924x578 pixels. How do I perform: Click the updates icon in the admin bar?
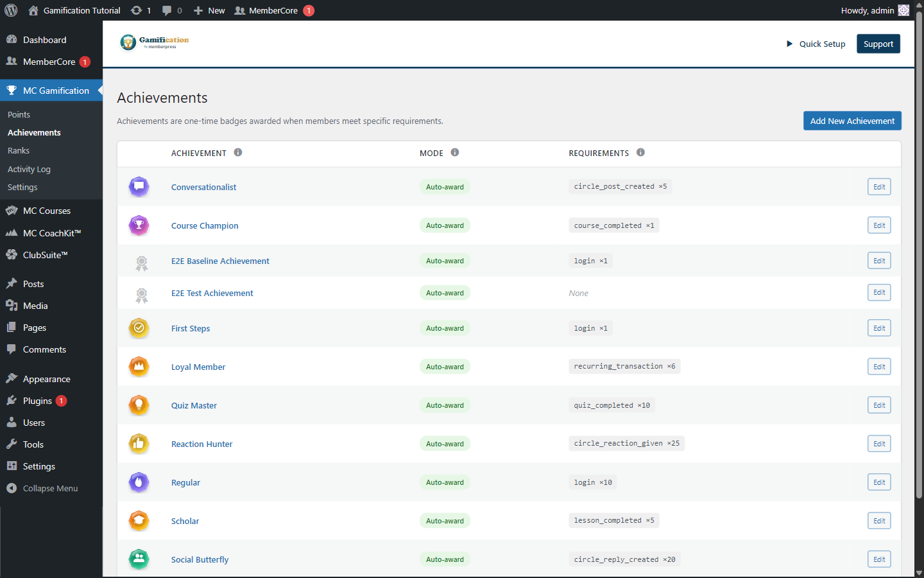[x=136, y=10]
